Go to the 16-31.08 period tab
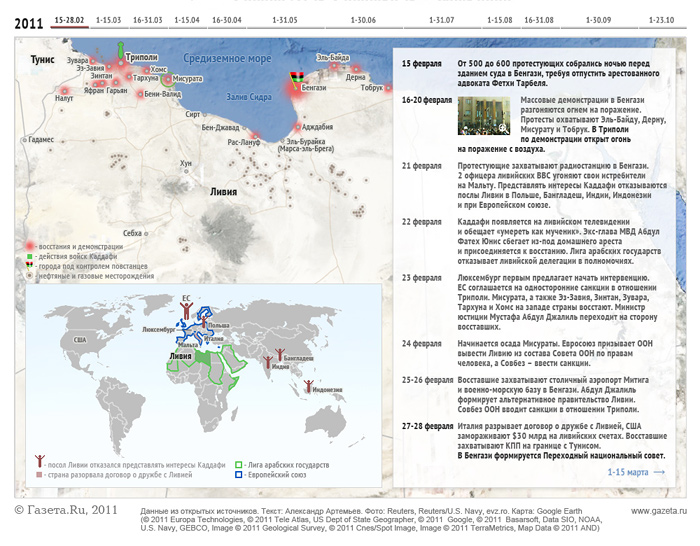Screen dimensions: 700x546 [539, 21]
